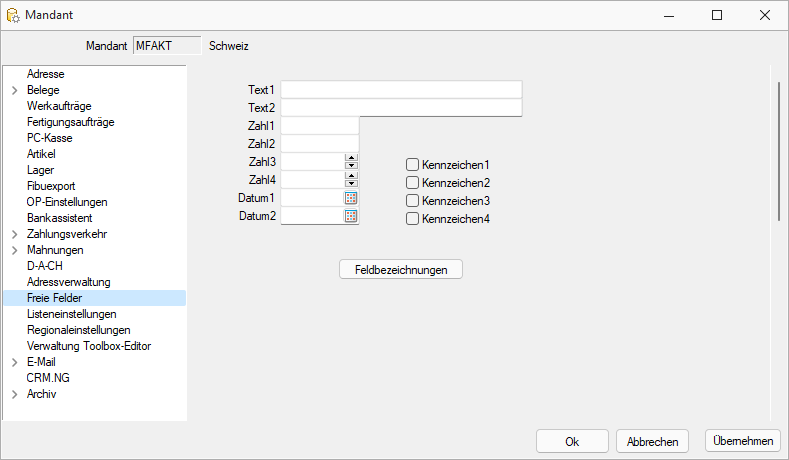Expand the Zahlungsverkehr section
This screenshot has width=789, height=460.
point(15,234)
